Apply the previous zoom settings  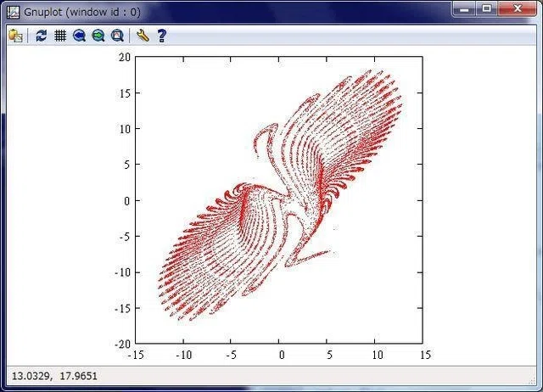pos(79,36)
